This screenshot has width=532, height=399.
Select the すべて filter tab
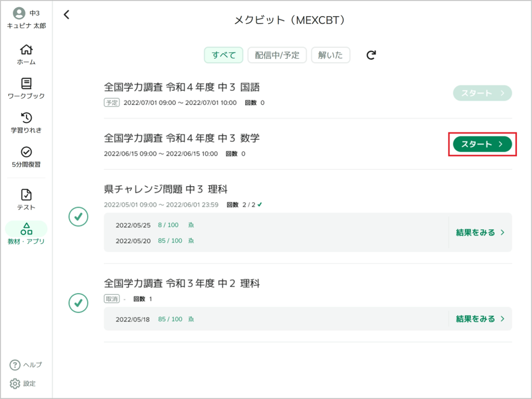pyautogui.click(x=224, y=55)
